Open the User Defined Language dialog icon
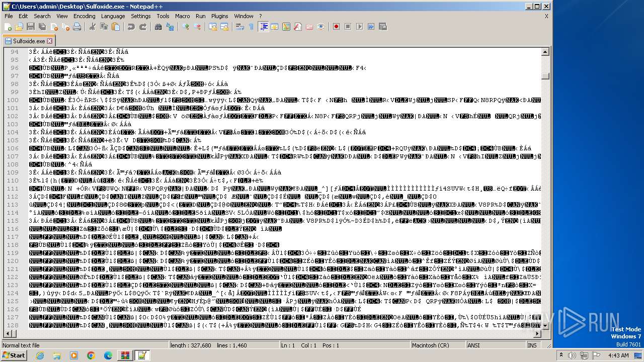This screenshot has width=644, height=362. [x=275, y=27]
